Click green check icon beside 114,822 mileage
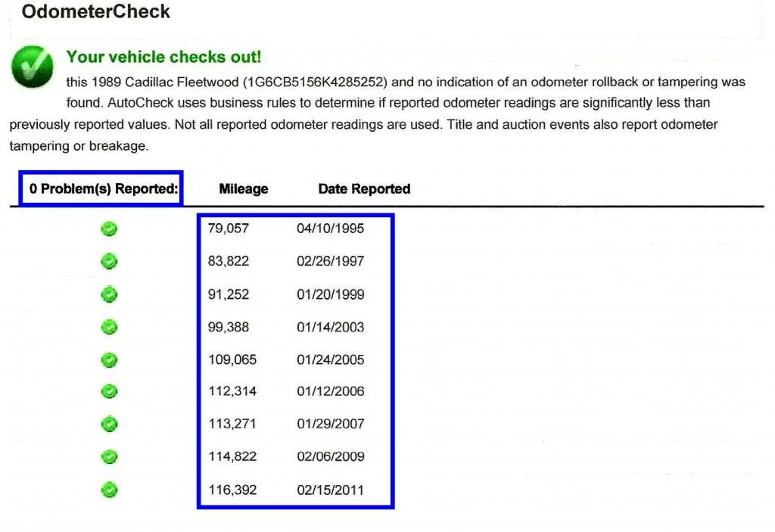775x532 pixels. tap(109, 456)
